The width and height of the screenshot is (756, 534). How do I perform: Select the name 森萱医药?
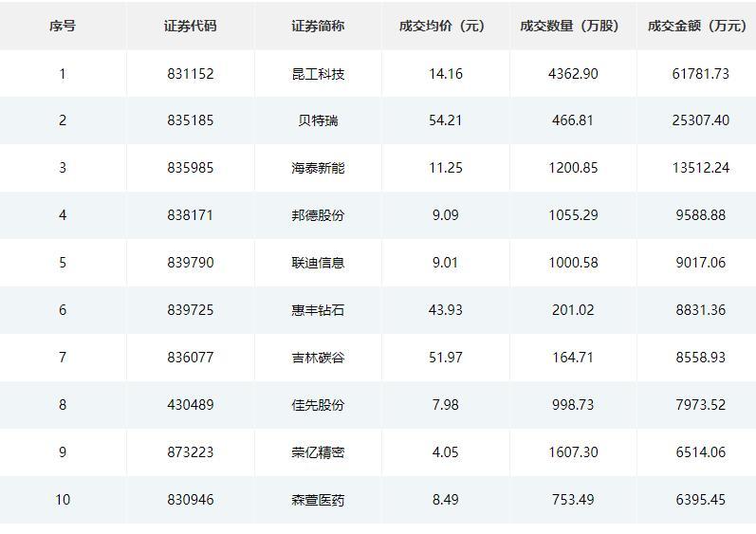pyautogui.click(x=318, y=500)
